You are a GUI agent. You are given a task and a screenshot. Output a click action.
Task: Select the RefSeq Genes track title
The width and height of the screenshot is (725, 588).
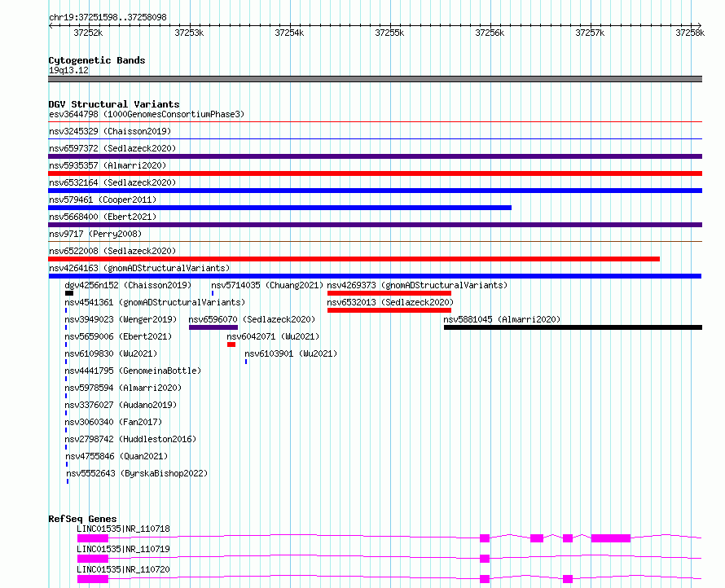coord(82,519)
